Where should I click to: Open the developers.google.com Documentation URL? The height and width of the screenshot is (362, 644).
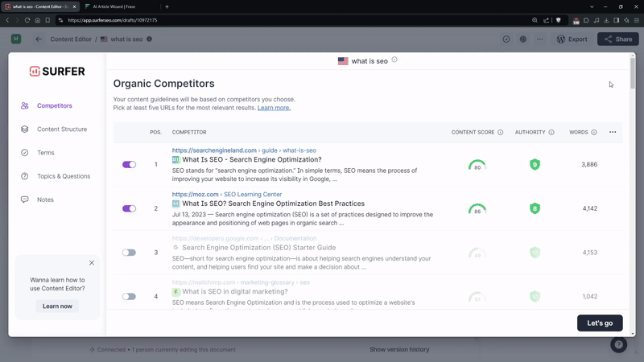[x=244, y=238]
